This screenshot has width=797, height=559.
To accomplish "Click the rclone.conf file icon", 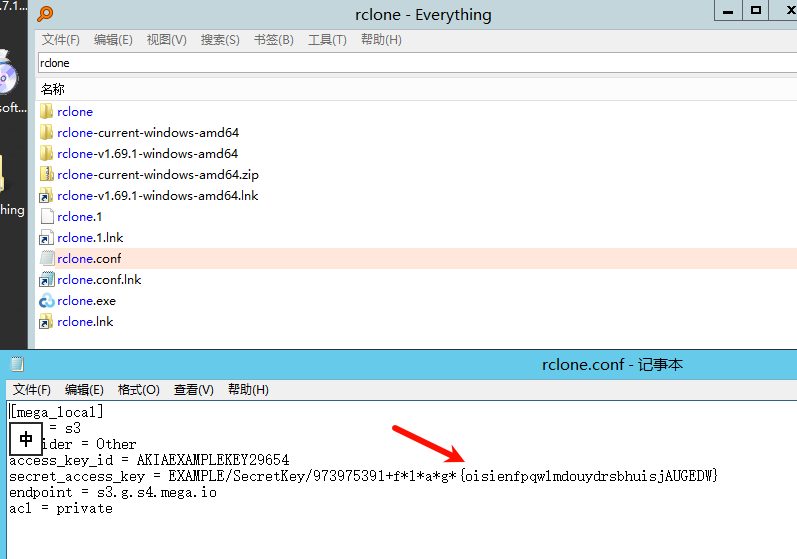I will (x=46, y=258).
